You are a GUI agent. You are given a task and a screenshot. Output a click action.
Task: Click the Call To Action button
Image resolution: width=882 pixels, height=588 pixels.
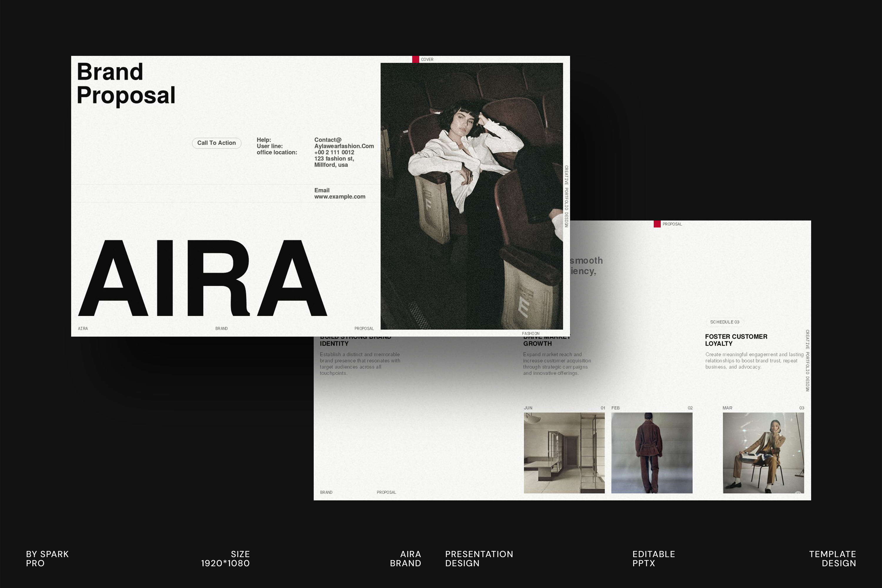point(216,143)
